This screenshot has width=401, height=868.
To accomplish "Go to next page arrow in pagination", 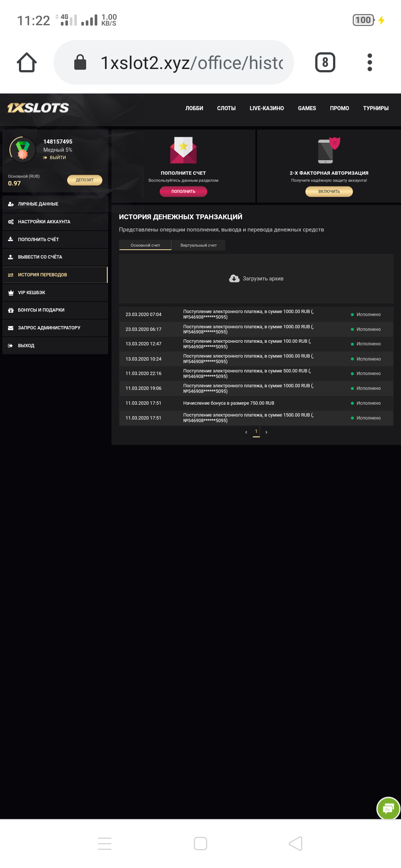I will [x=266, y=432].
